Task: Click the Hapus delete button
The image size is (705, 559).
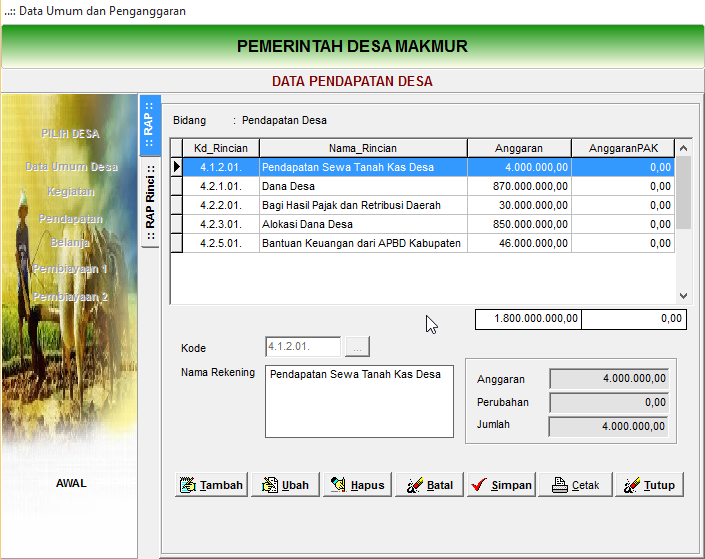Action: click(357, 485)
